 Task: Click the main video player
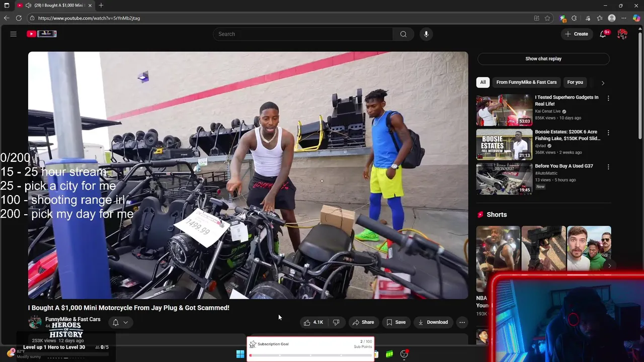pos(248,175)
